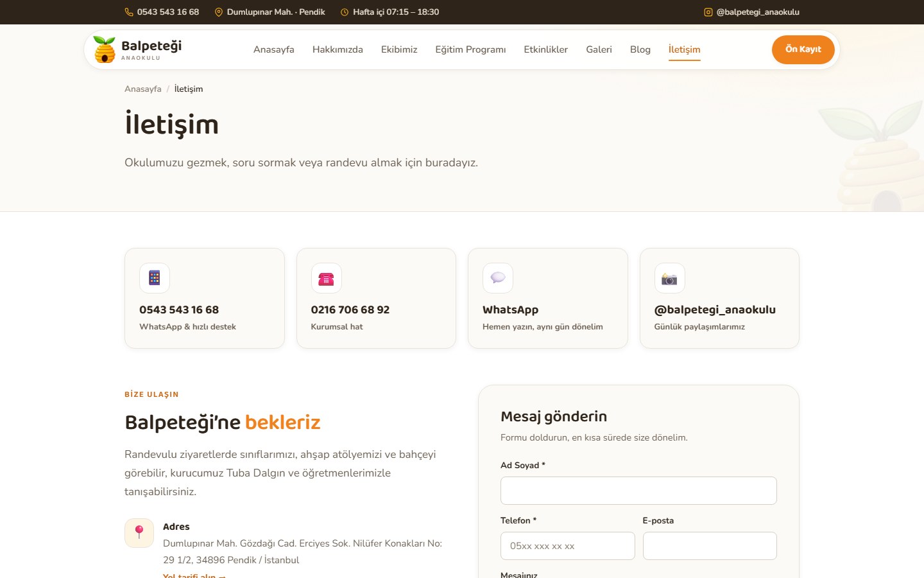The width and height of the screenshot is (924, 578).
Task: Go to the Hakkımızda page
Action: click(338, 49)
